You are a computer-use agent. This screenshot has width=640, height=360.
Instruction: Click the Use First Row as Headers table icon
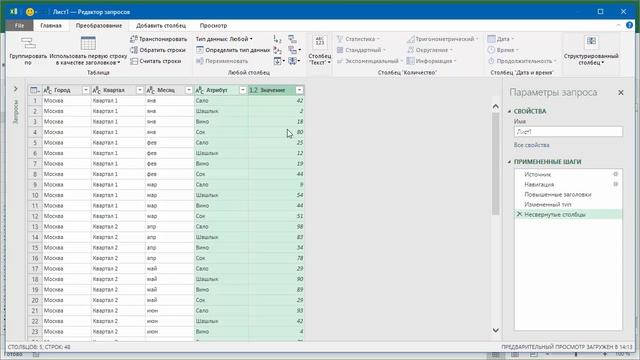click(x=88, y=43)
